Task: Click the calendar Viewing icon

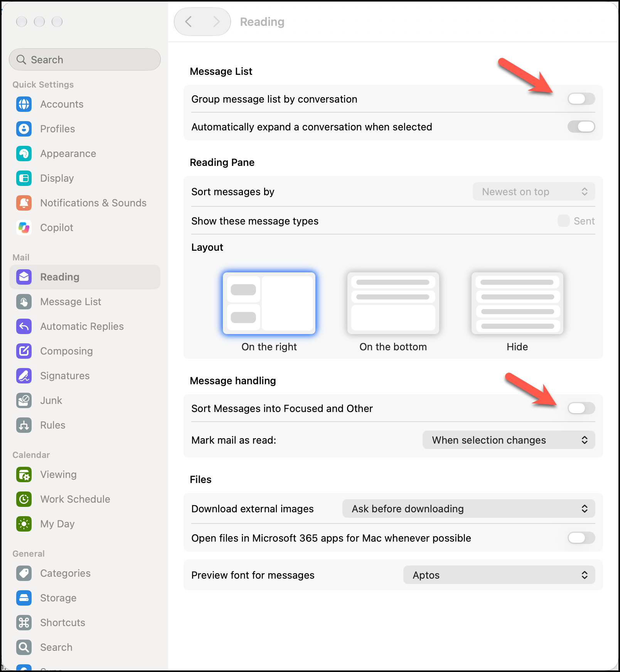Action: click(x=24, y=474)
